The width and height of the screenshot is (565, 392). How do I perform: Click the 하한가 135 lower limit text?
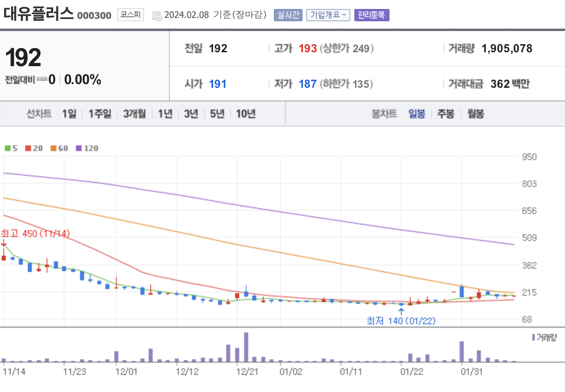coord(346,84)
